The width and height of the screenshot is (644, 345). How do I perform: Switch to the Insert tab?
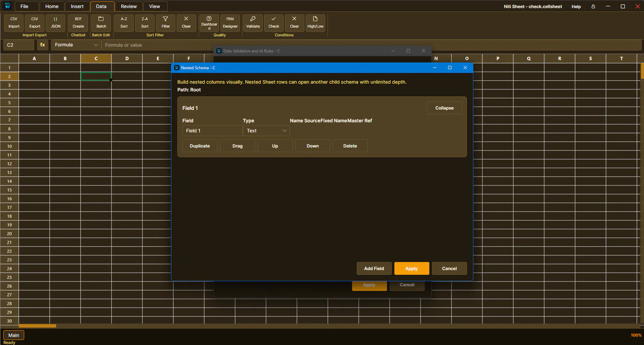tap(77, 6)
